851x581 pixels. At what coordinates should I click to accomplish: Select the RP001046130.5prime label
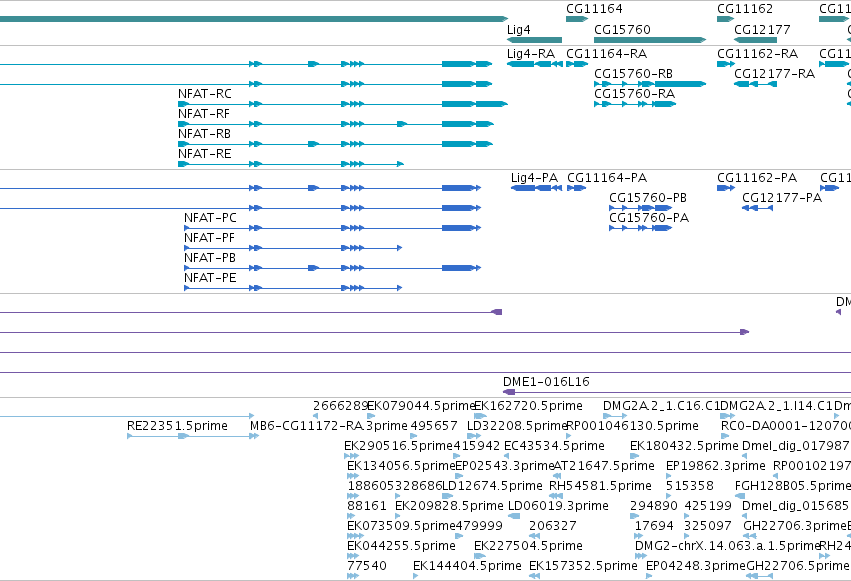[632, 426]
